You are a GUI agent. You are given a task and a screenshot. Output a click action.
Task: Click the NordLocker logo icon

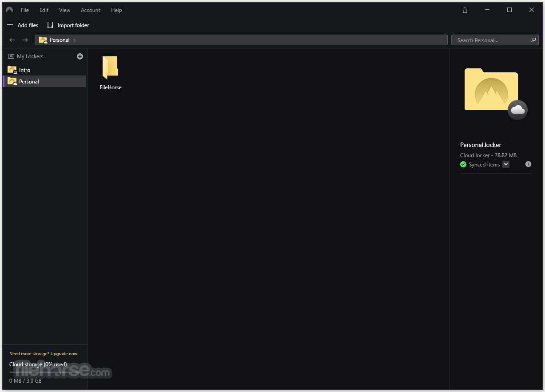(x=9, y=10)
